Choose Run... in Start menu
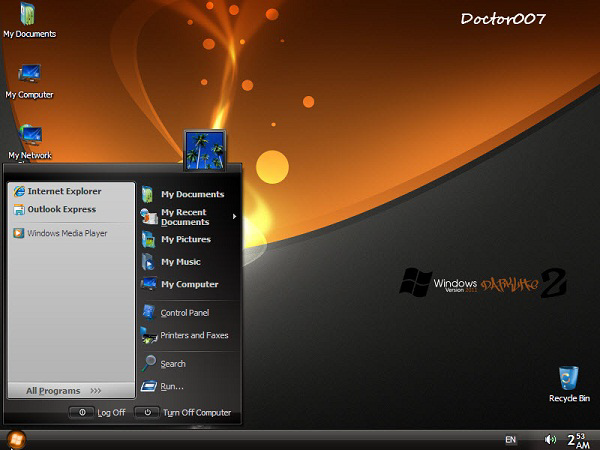The height and width of the screenshot is (450, 600). coord(189,386)
